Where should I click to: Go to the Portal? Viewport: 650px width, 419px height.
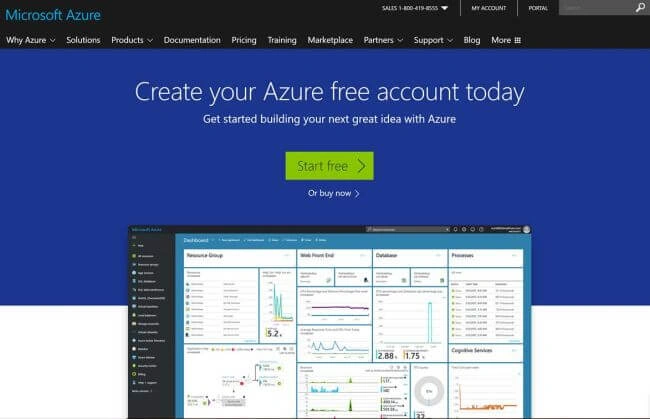(538, 8)
